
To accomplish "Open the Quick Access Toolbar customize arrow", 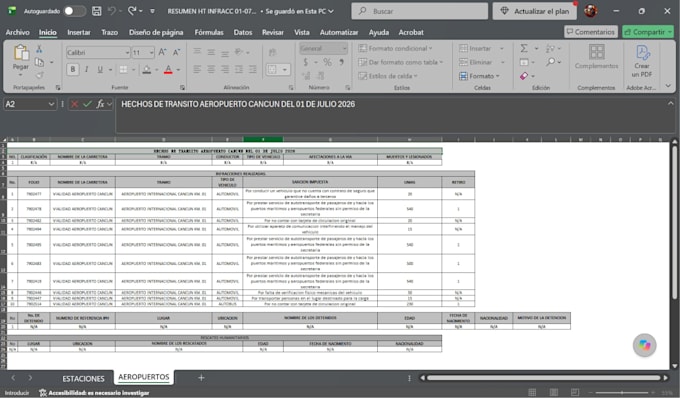I will (x=152, y=11).
